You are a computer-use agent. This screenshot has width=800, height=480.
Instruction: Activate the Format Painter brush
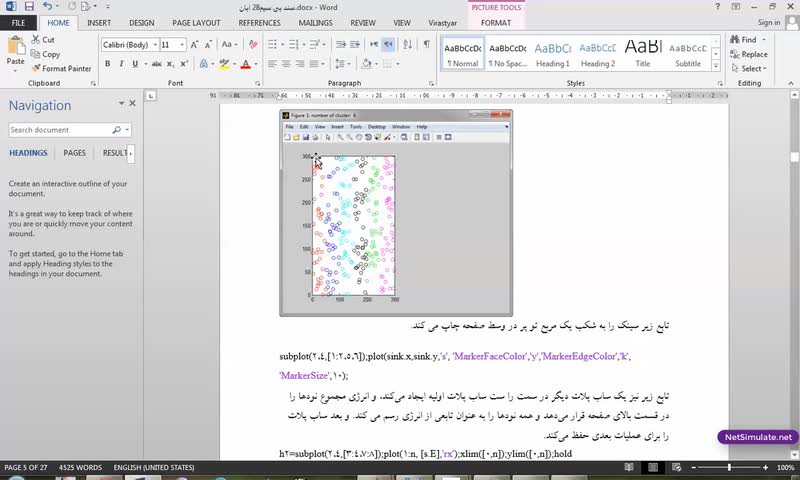point(61,68)
